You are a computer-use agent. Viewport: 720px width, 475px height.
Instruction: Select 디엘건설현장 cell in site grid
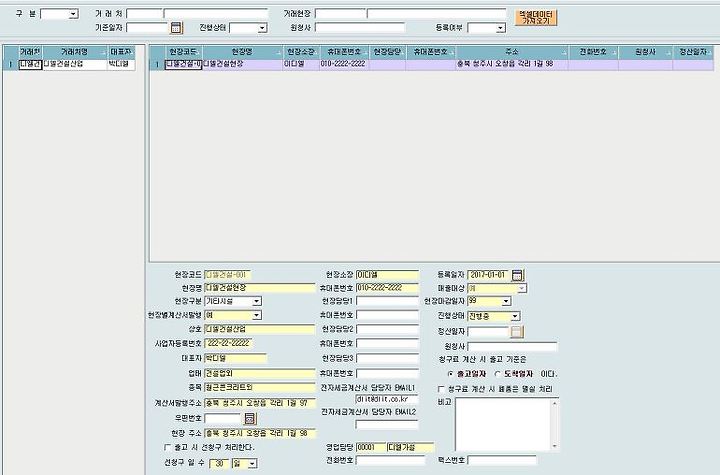coord(242,64)
